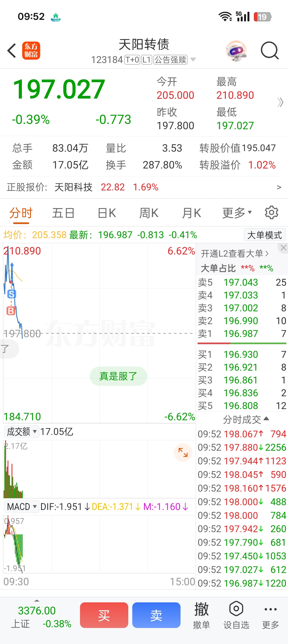
Task: Tap 买1 price 196.930 row
Action: click(242, 354)
